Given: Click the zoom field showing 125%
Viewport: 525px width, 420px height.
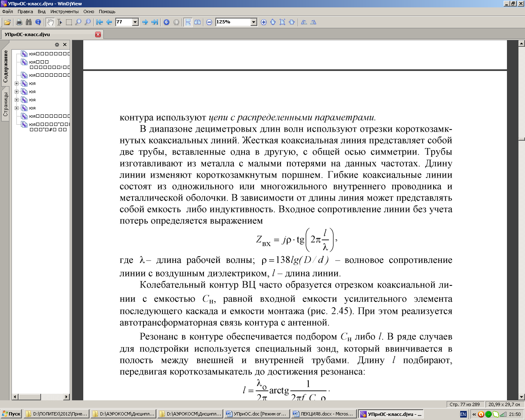Looking at the screenshot, I should coord(233,22).
